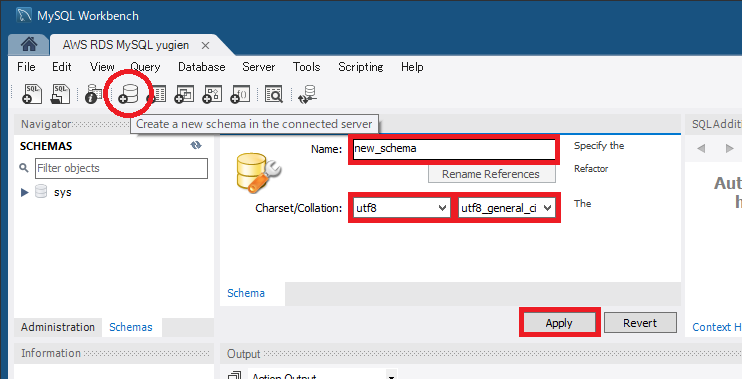This screenshot has height=379, width=742.
Task: Click Create new function toolbar icon
Action: click(x=240, y=94)
